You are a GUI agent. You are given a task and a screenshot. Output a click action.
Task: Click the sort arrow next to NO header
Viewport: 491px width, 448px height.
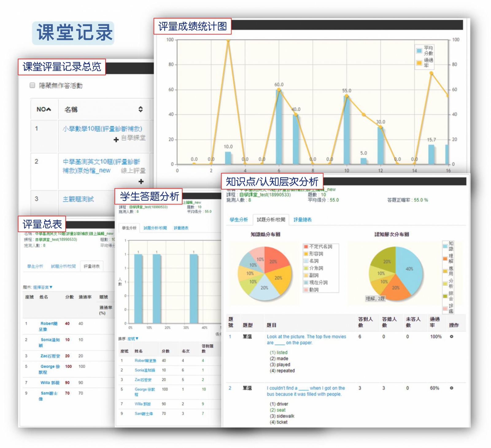(49, 109)
